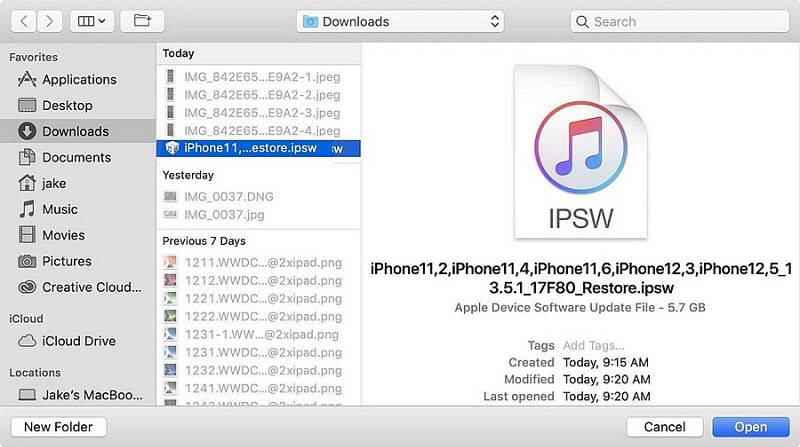Click the Cancel button
The image size is (800, 447).
tap(664, 427)
